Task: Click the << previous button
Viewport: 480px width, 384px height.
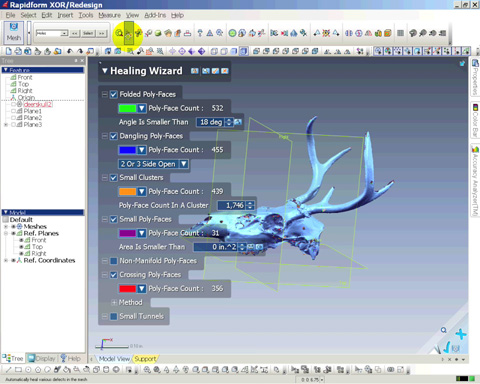Action: pos(75,33)
